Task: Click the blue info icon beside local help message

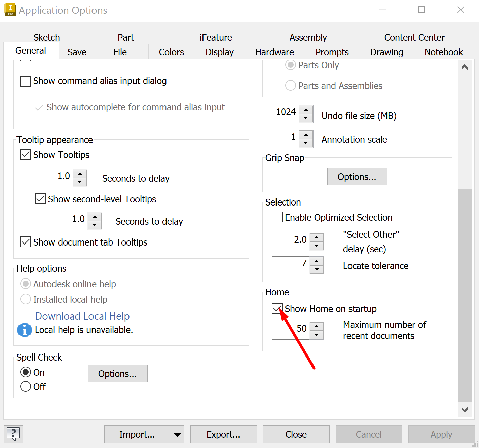Action: (24, 330)
